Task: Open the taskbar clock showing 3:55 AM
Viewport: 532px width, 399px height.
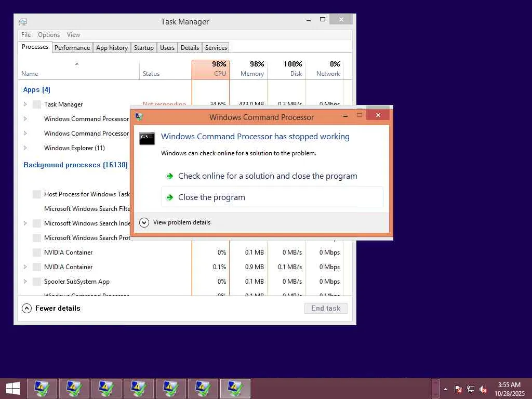Action: click(509, 389)
